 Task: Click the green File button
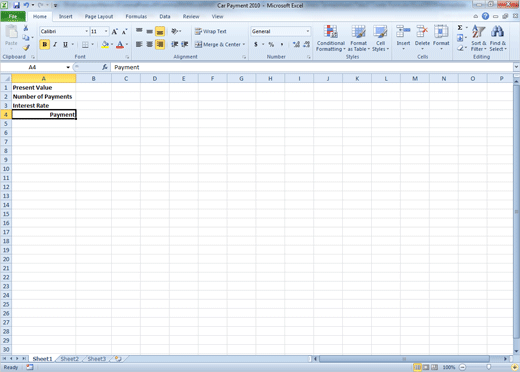[13, 16]
